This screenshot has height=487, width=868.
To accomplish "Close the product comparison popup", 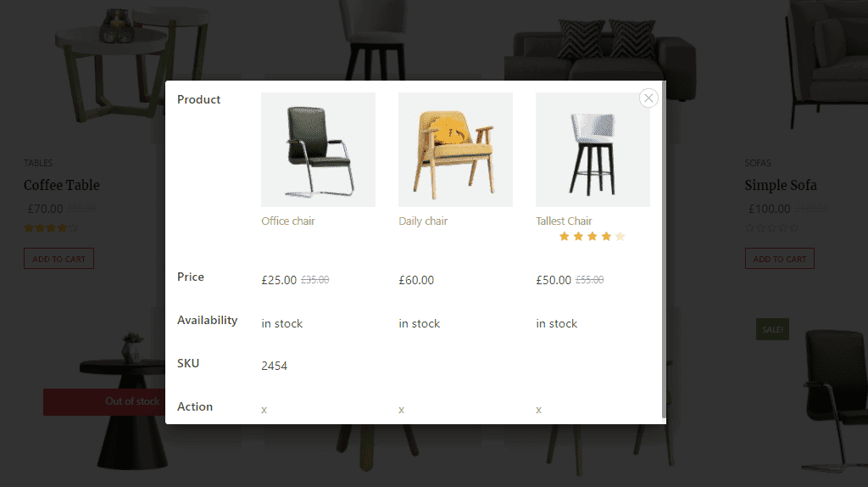I will click(x=648, y=98).
